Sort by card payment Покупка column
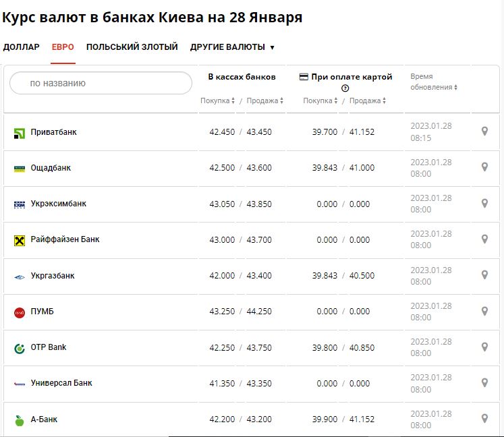The height and width of the screenshot is (437, 504). 320,100
